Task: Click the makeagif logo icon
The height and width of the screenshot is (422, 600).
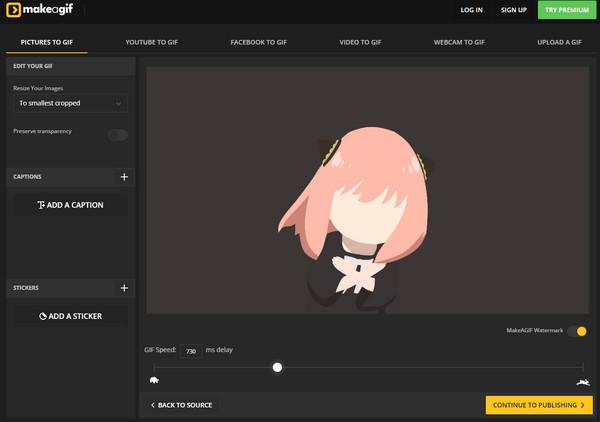Action: pos(13,10)
